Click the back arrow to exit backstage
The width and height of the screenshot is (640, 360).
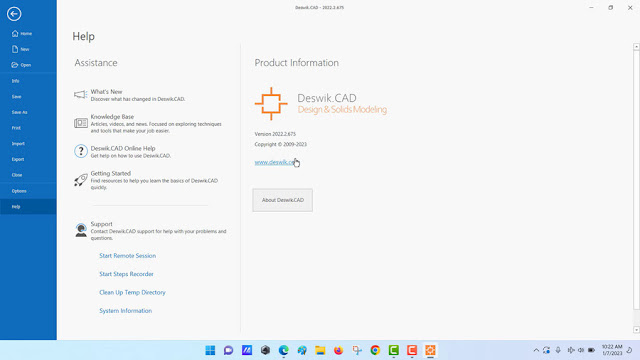14,14
